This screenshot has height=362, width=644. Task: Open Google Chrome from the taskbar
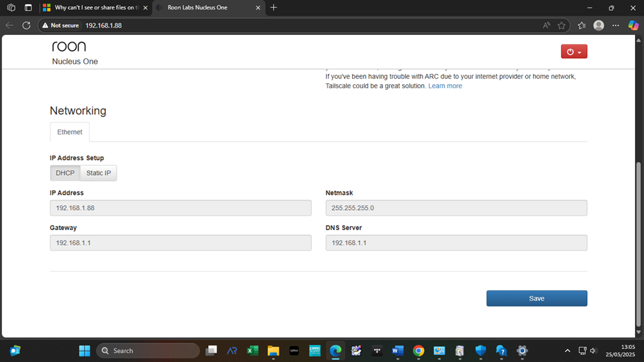[x=419, y=351]
